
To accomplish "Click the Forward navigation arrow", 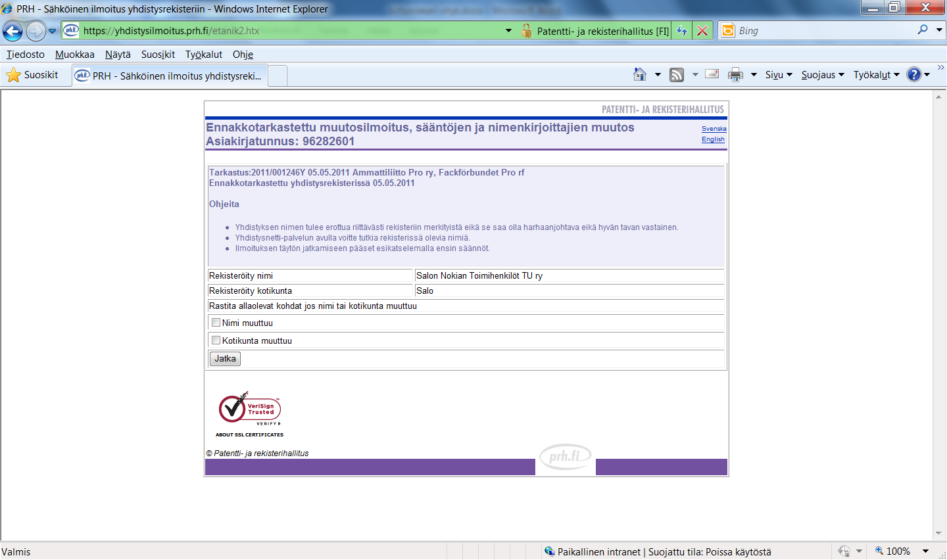I will pyautogui.click(x=36, y=31).
